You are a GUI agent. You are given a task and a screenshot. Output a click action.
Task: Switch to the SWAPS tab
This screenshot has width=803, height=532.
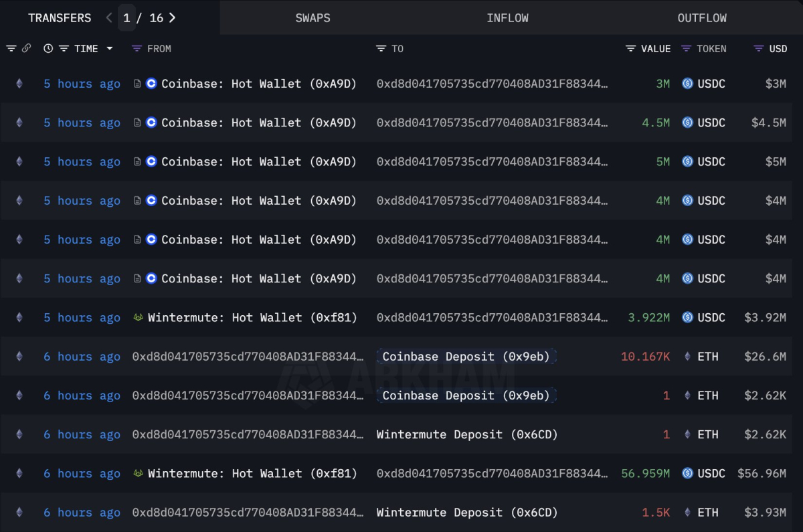click(313, 18)
